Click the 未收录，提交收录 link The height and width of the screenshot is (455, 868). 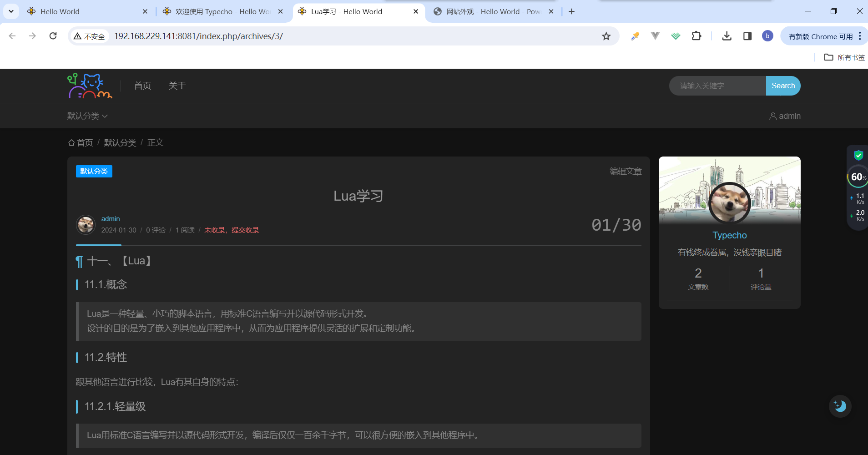pyautogui.click(x=232, y=230)
